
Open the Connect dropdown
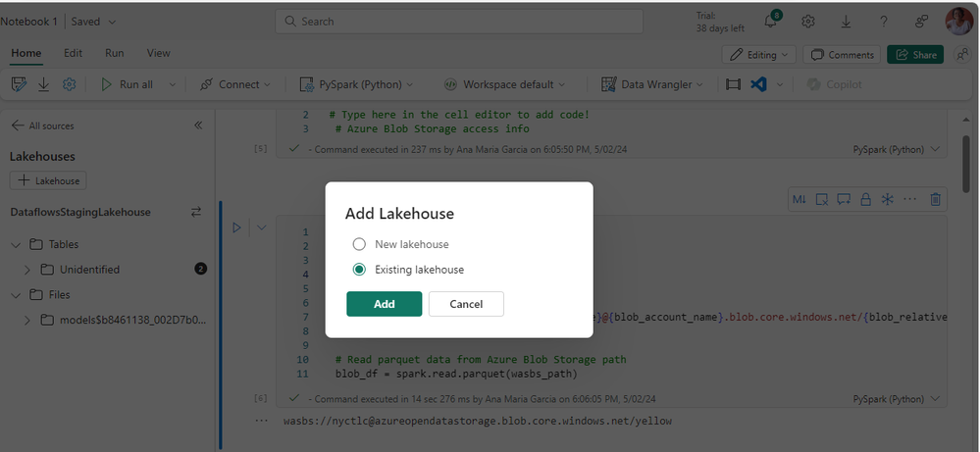tap(235, 84)
